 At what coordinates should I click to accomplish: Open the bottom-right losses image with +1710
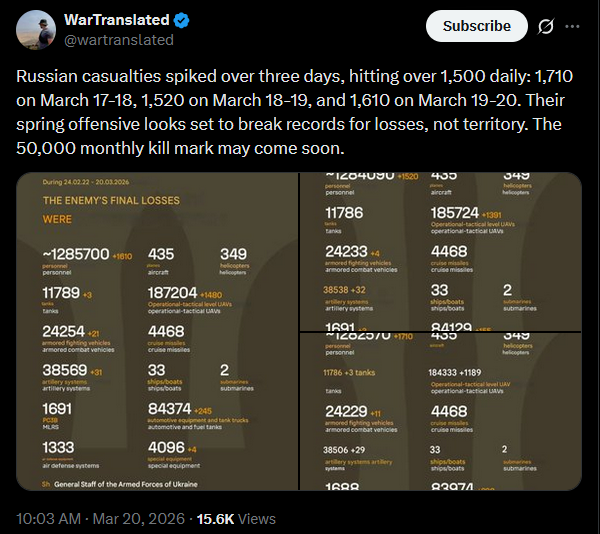[440, 412]
